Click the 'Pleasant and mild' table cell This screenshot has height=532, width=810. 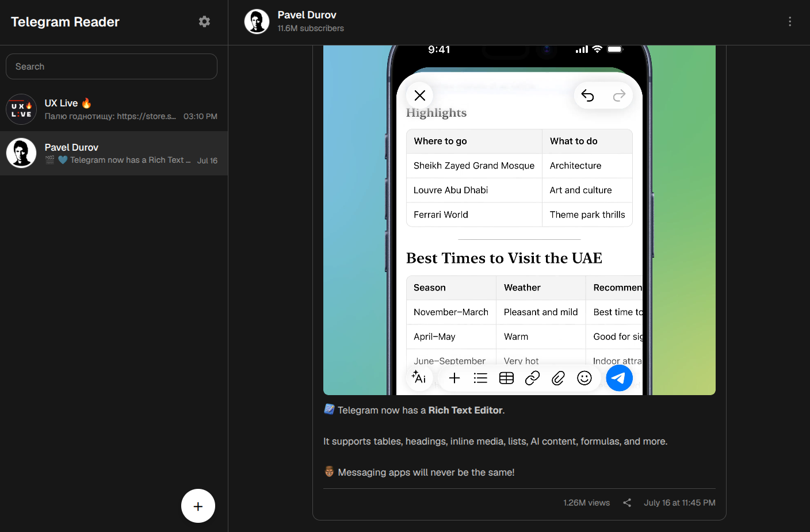[541, 312]
